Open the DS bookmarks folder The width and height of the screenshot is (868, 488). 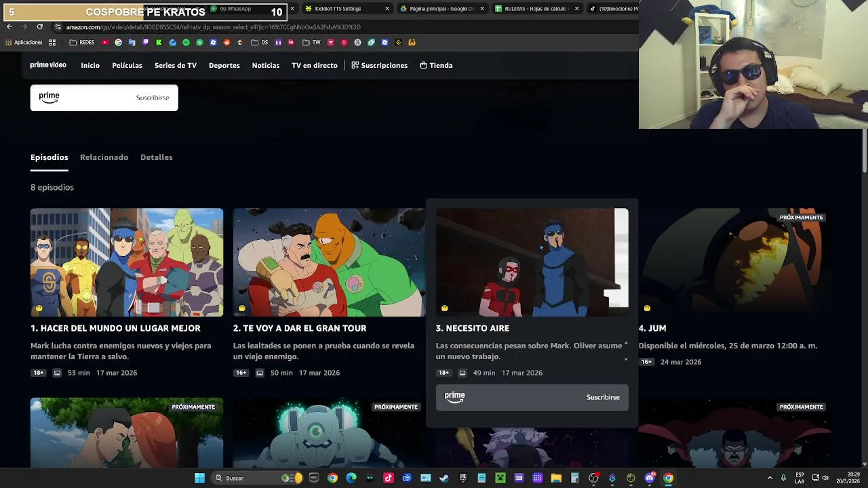tap(260, 42)
